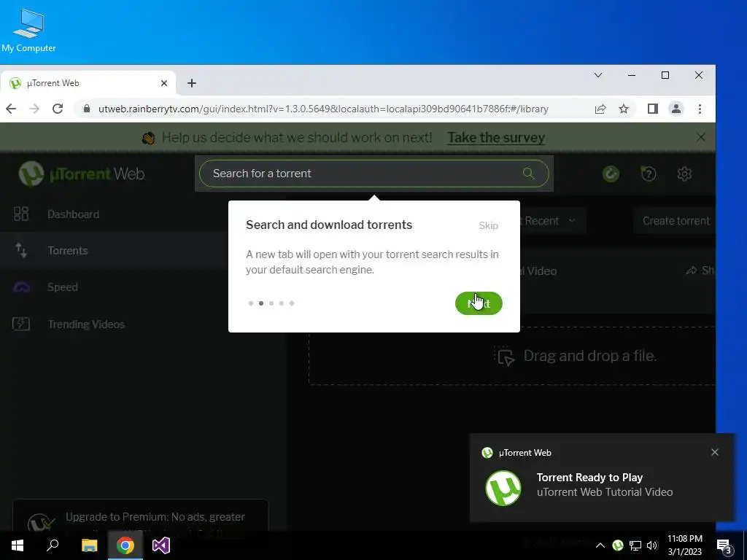Close the µTorrent Web notification
Screen dimensions: 747x560
715,452
